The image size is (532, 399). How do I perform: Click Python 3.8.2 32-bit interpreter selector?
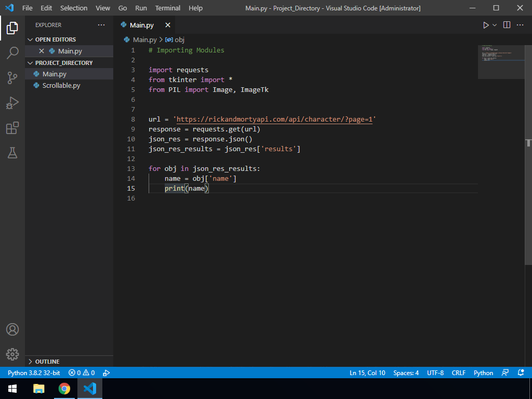click(34, 373)
